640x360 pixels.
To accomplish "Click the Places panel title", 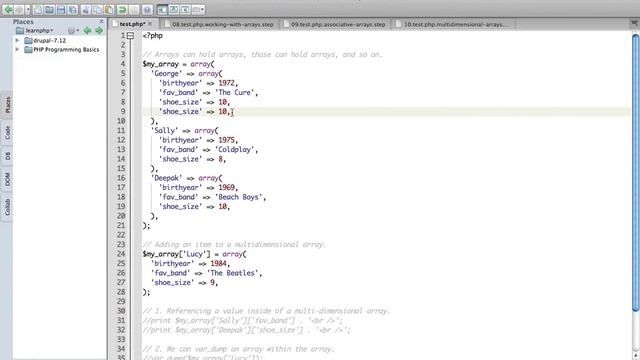I will 23,22.
